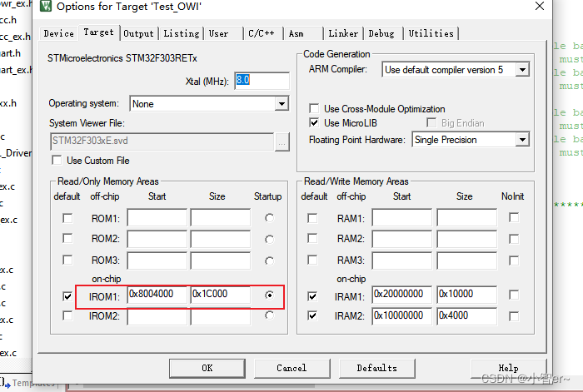
Task: Close the Options for Target dialog
Action: [x=540, y=6]
